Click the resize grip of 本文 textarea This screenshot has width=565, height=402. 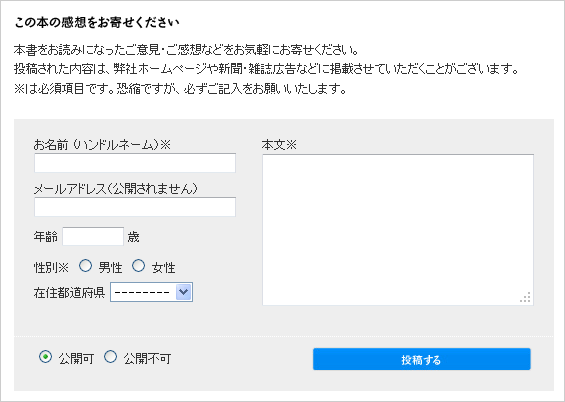pyautogui.click(x=525, y=297)
